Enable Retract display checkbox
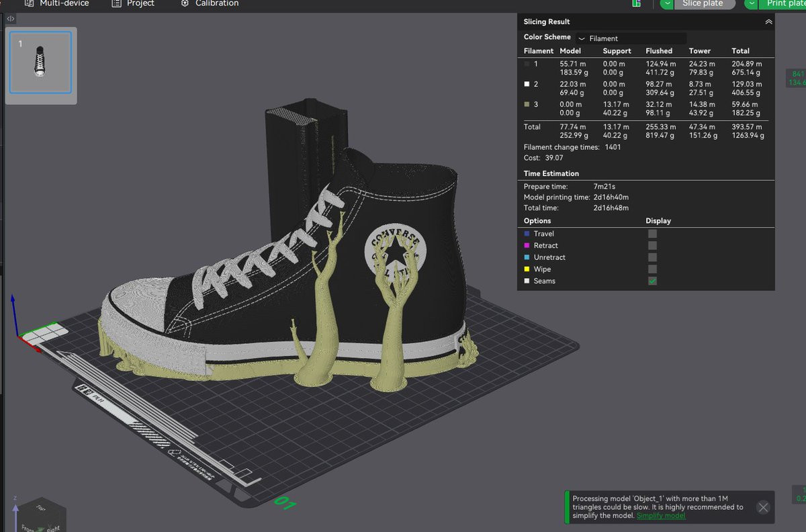The height and width of the screenshot is (532, 806). click(652, 246)
